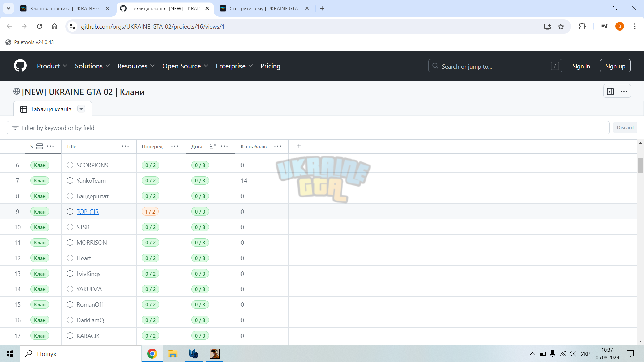Click the filter lines icon
Image resolution: width=644 pixels, height=362 pixels.
(15, 128)
